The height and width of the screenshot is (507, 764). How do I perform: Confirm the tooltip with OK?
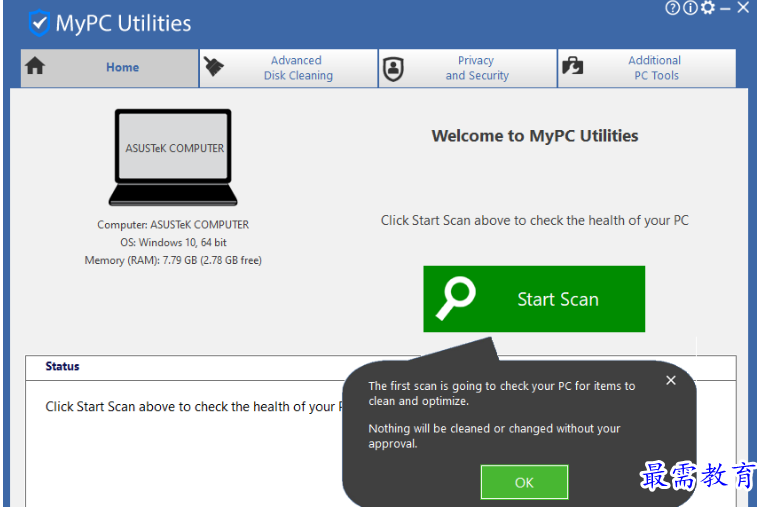[x=524, y=482]
